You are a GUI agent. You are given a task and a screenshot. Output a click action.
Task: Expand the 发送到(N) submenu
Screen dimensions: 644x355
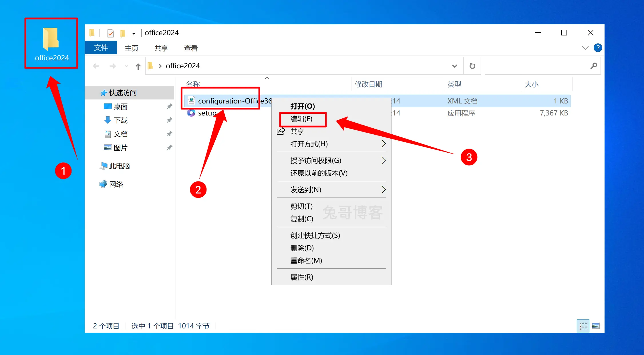(x=331, y=190)
